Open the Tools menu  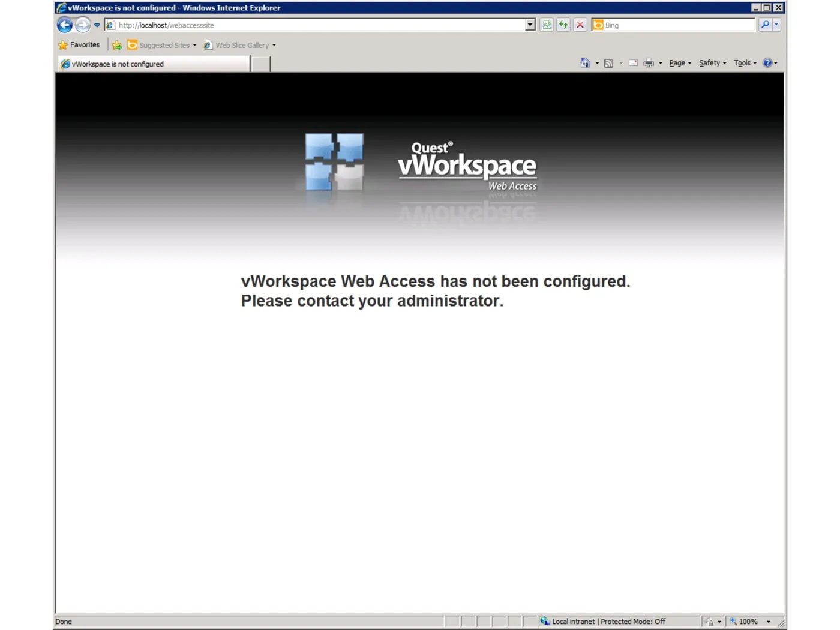pyautogui.click(x=745, y=63)
